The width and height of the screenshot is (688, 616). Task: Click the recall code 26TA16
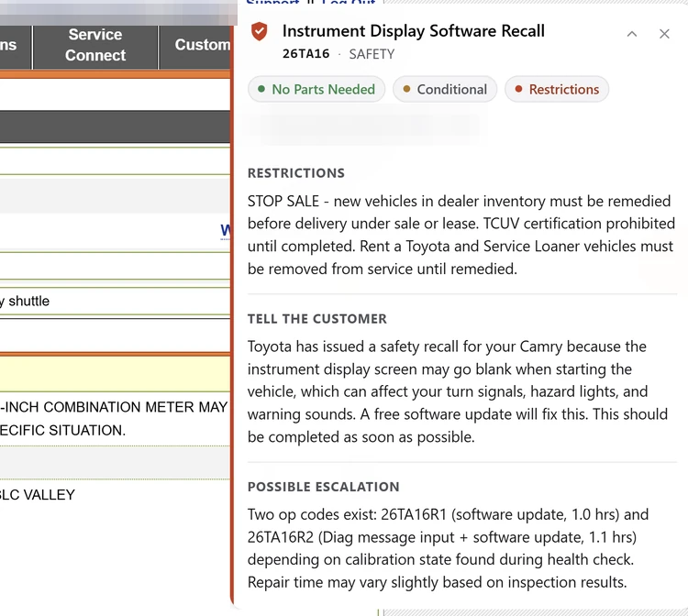[x=305, y=54]
